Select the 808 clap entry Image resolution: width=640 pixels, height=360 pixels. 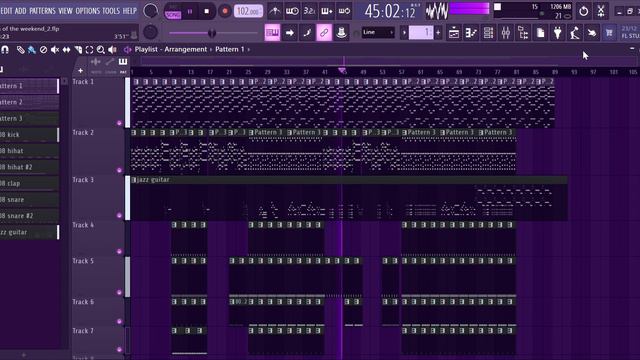29,183
